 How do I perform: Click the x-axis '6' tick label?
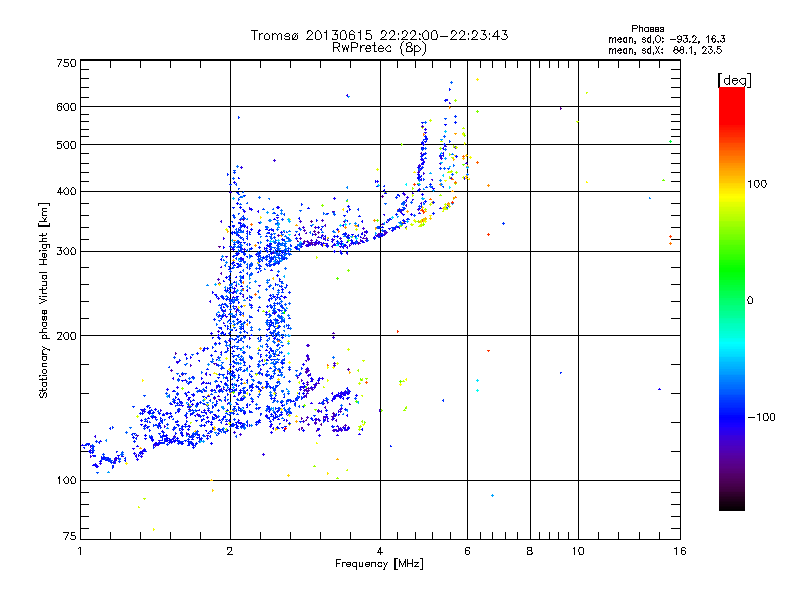(467, 551)
